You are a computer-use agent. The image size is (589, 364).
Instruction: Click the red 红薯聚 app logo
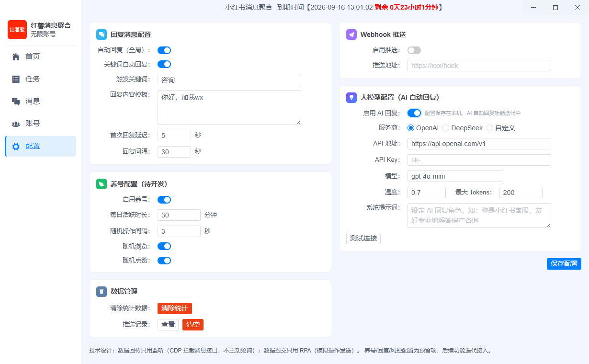pos(17,30)
